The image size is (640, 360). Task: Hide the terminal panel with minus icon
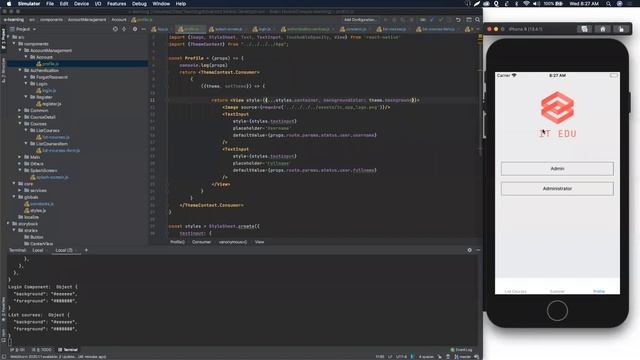478,250
